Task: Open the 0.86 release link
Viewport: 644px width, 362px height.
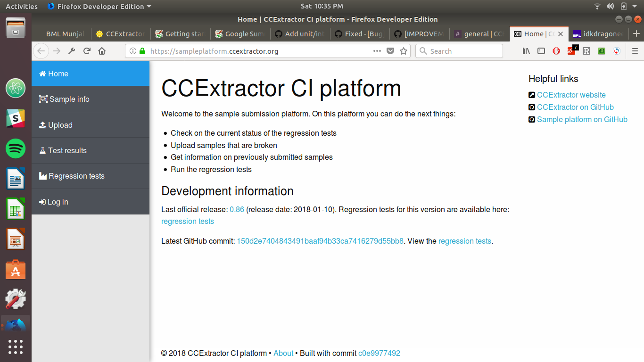Action: pos(237,209)
